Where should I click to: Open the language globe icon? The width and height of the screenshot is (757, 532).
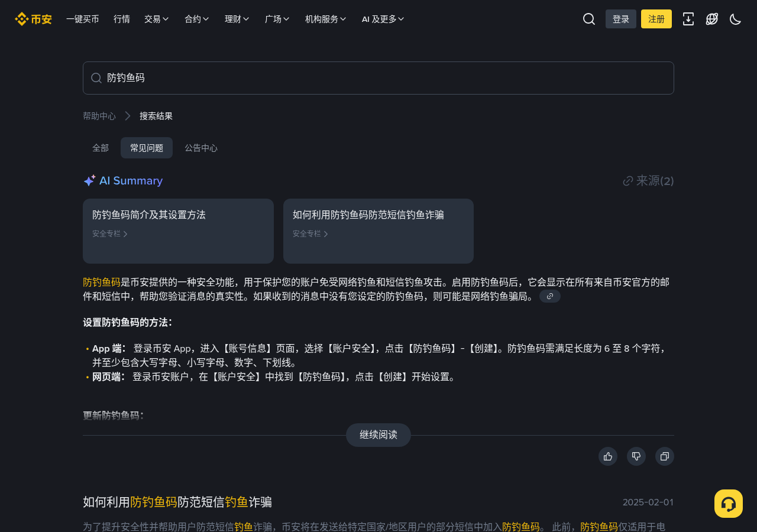(712, 19)
